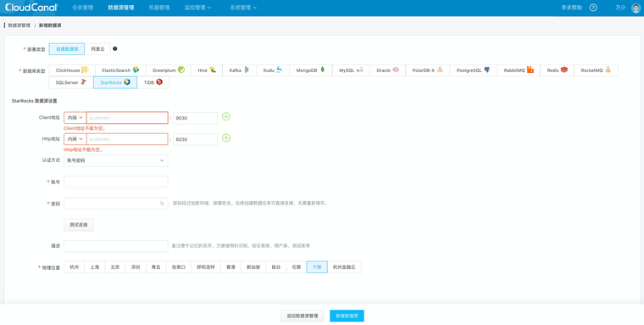Select Greenplum database type
644x325 pixels.
[x=169, y=70]
